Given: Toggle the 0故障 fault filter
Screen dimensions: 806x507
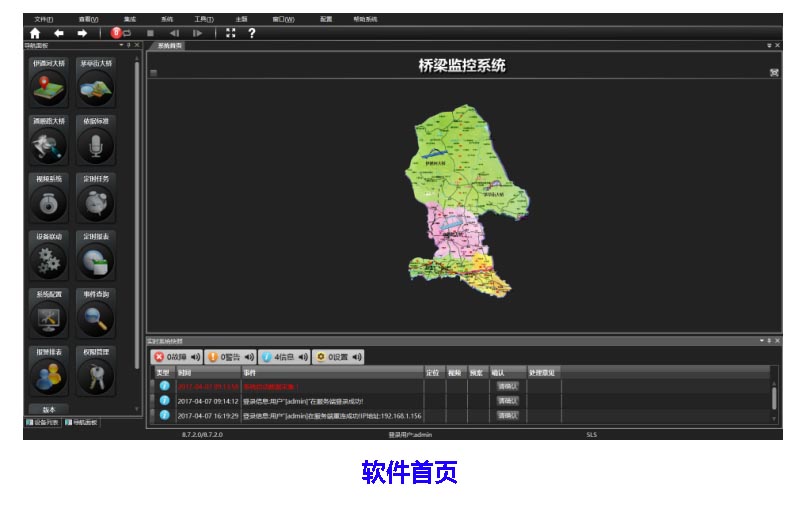Looking at the screenshot, I should pos(177,357).
